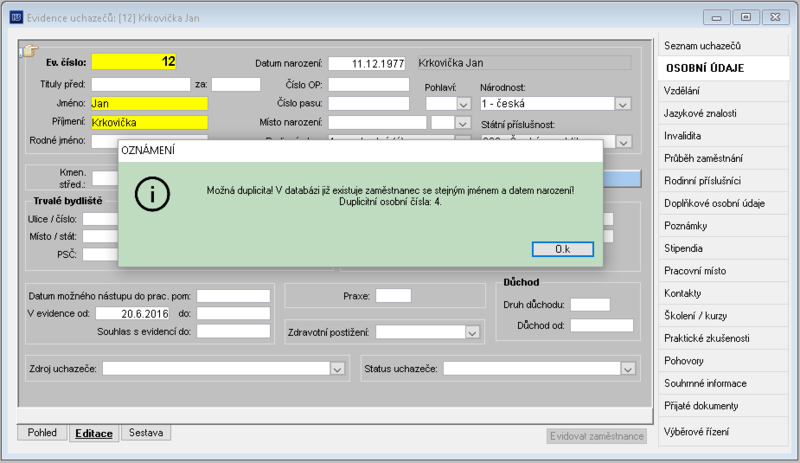Viewport: 800px width, 463px height.
Task: Click the app icon in the title bar
Action: [16, 18]
